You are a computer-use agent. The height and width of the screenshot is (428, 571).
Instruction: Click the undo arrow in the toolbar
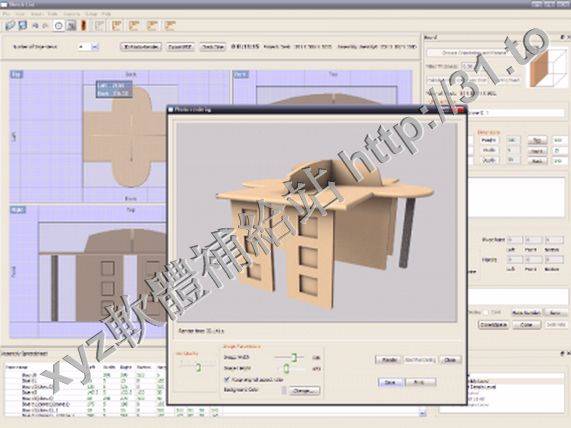pyautogui.click(x=35, y=26)
